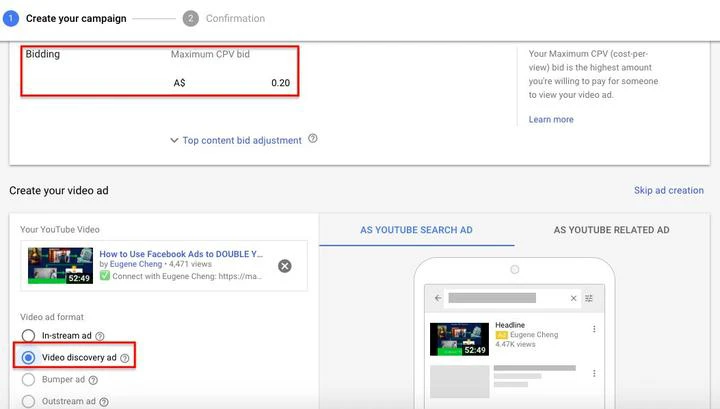This screenshot has width=720, height=409.
Task: Click the selected video thumbnail
Action: coord(60,266)
